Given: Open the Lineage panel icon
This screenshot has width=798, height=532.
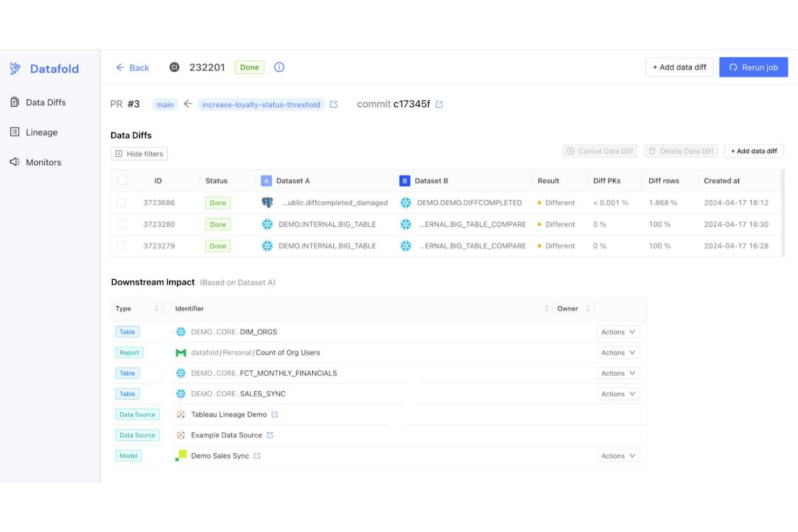Looking at the screenshot, I should click(15, 132).
